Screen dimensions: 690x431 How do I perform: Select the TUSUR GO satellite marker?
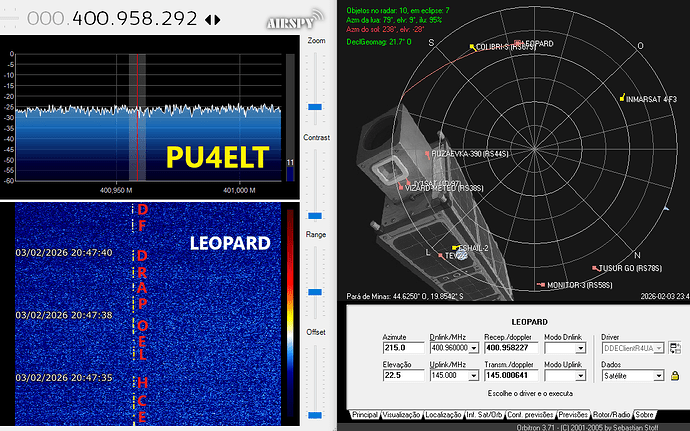point(593,267)
